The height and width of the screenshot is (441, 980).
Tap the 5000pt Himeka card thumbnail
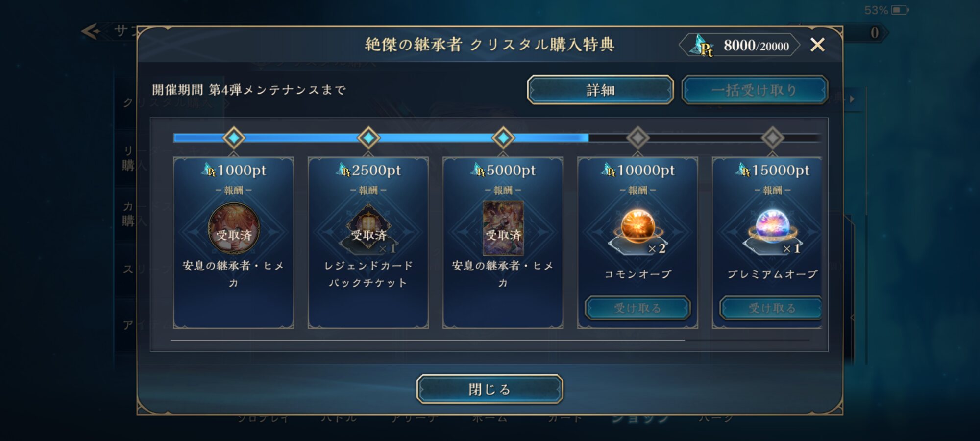tap(503, 228)
